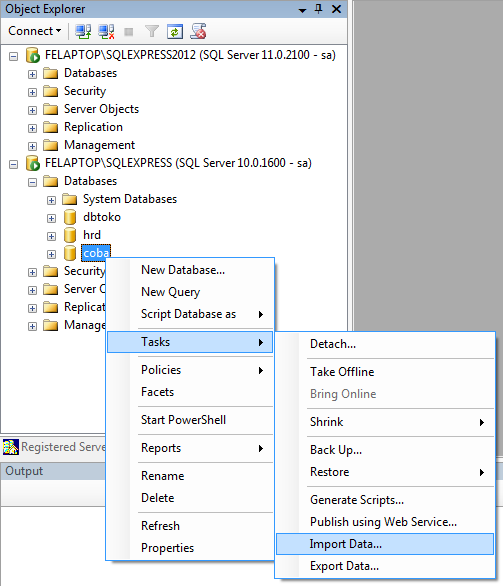
Task: Choose Rename from context menu
Action: coord(190,476)
